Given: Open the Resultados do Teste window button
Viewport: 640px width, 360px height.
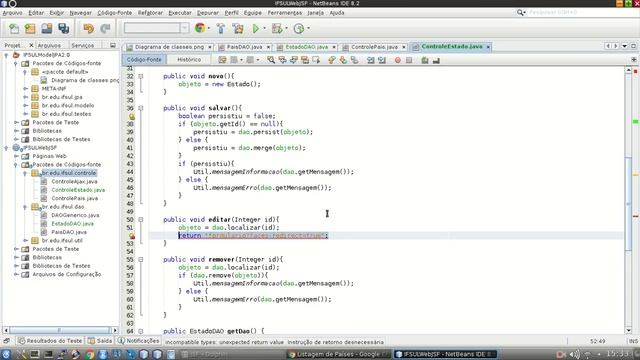Looking at the screenshot, I should pyautogui.click(x=50, y=340).
